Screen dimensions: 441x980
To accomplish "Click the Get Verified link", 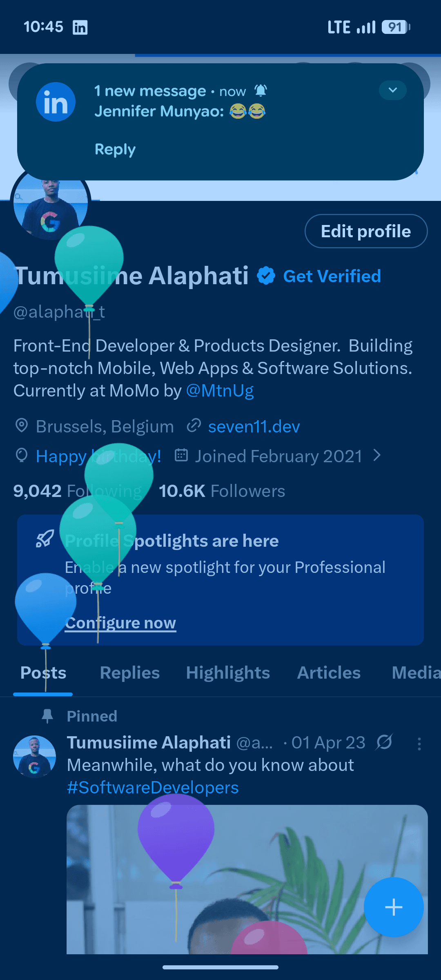I will [332, 276].
